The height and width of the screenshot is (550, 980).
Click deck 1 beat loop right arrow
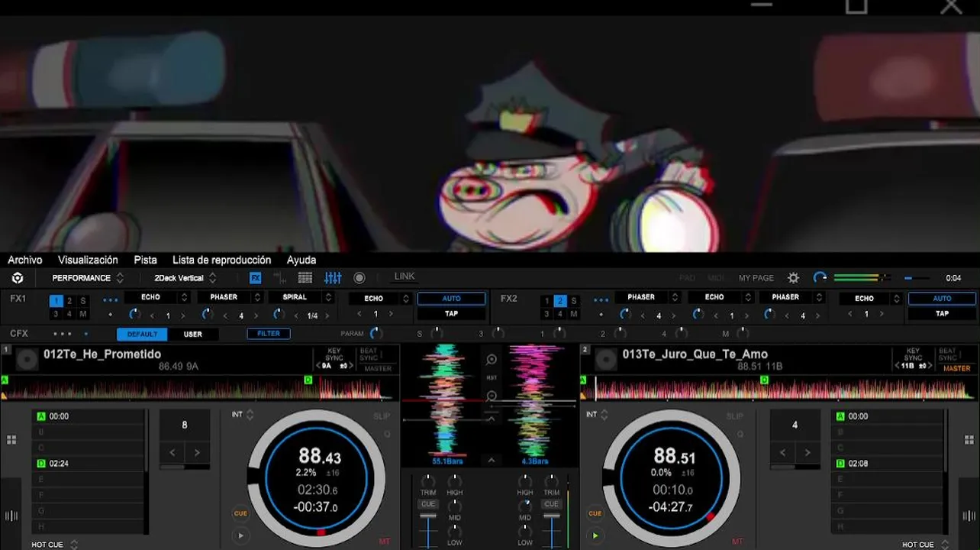pos(197,452)
